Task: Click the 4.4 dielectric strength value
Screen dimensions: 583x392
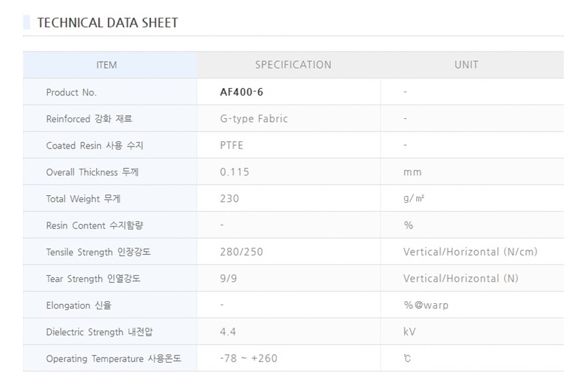Action: [x=228, y=332]
